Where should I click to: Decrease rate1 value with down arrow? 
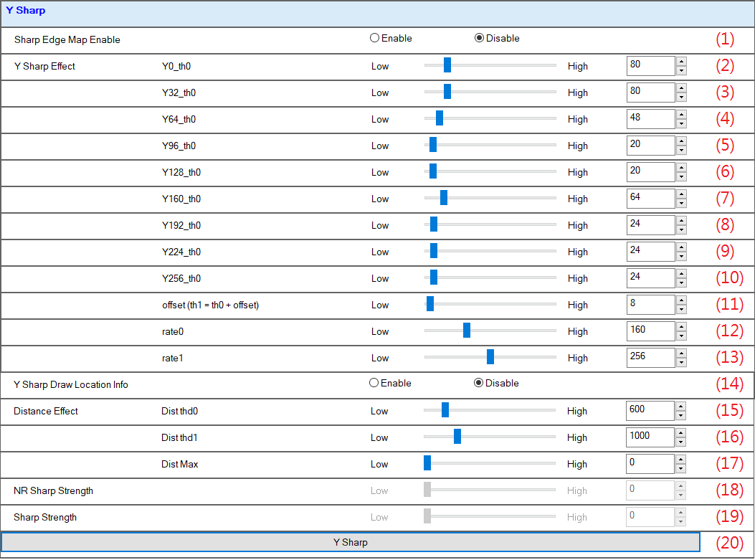tap(681, 363)
